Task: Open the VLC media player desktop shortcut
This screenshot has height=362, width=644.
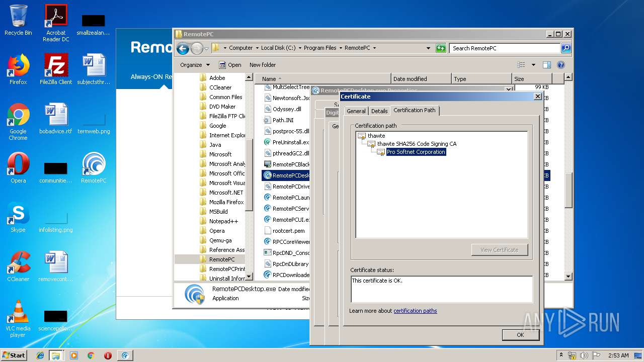Action: tap(18, 319)
